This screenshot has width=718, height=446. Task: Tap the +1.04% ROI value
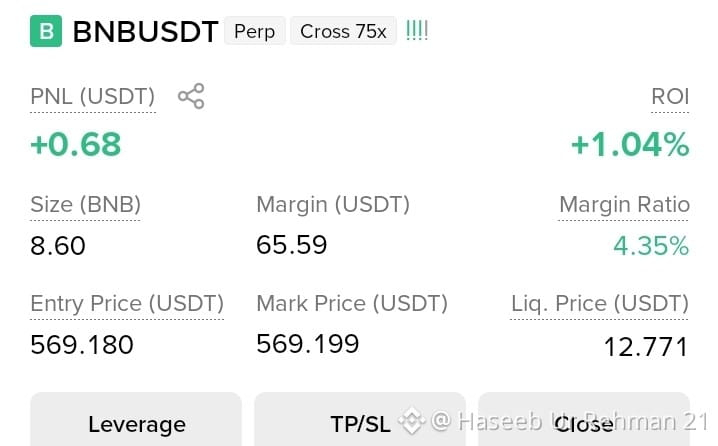tap(630, 144)
